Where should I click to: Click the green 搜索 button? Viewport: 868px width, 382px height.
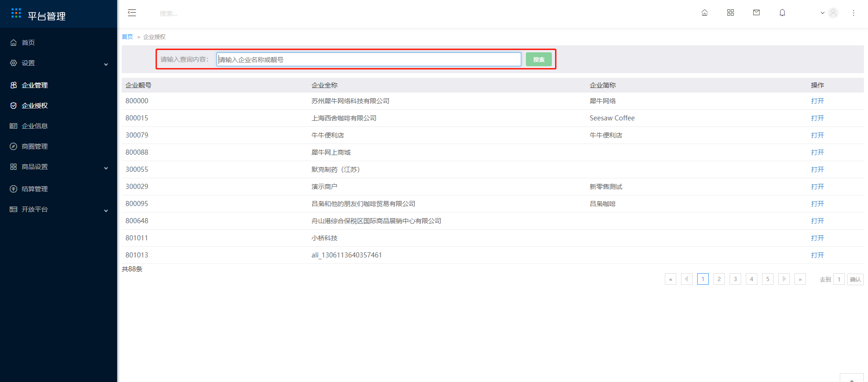click(x=539, y=59)
